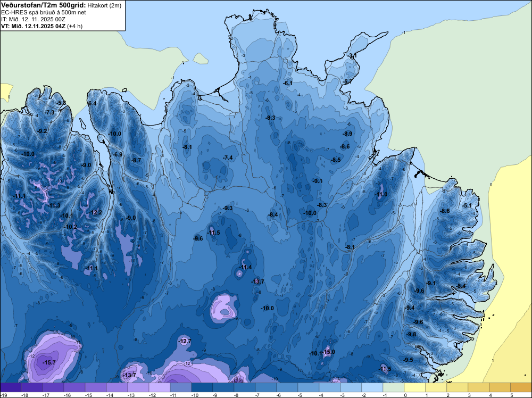Viewport: 532px width, 398px height.
Task: Click the -15.7 temperature label
Action: click(x=49, y=363)
